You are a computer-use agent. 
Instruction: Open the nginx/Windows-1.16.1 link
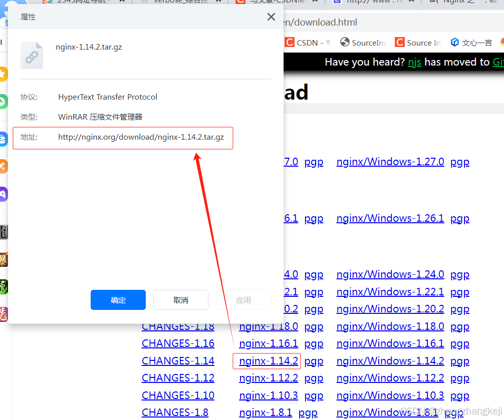[390, 343]
